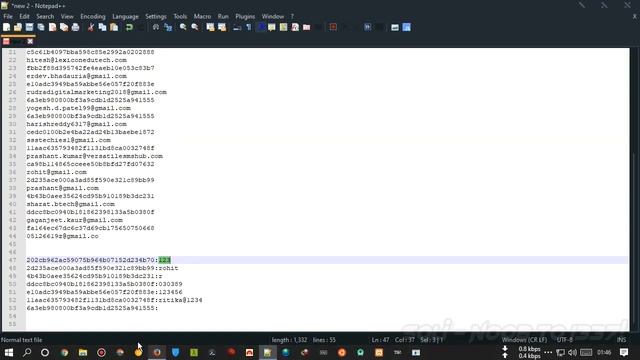
Task: Click the second-to-last plugin toolbar icon
Action: (x=395, y=27)
